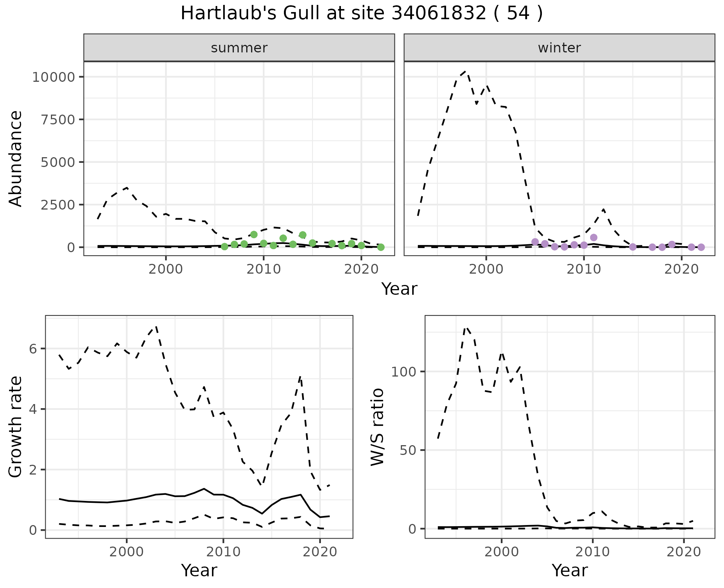Click the first purple dot near 2005
Viewport: 724px width, 588px height.
click(535, 242)
